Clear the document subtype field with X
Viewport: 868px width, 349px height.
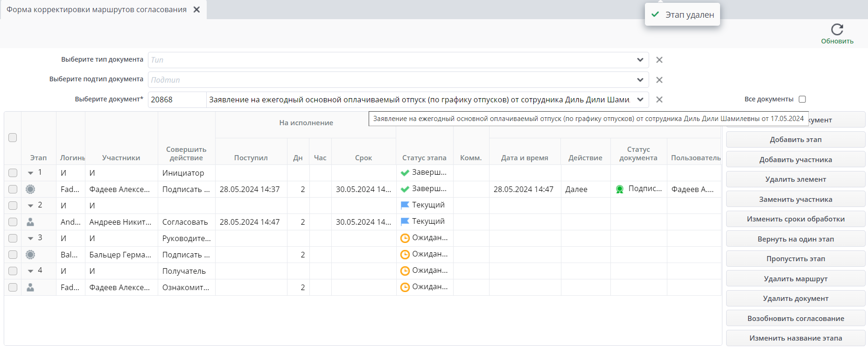[659, 80]
